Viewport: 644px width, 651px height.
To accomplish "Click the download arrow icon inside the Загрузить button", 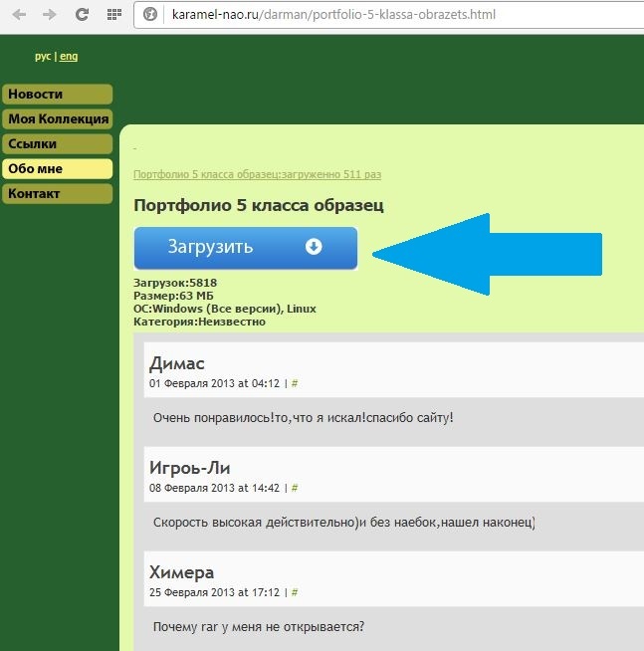I will [x=314, y=247].
